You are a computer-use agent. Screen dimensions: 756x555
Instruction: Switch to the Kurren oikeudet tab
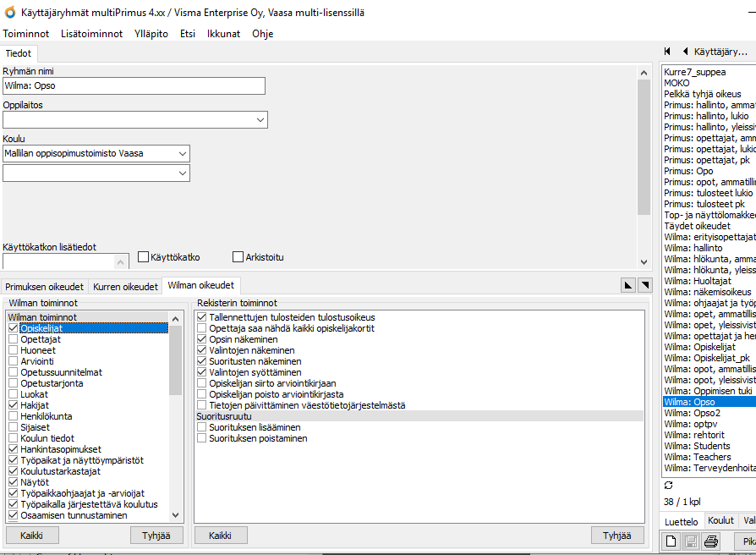[125, 287]
